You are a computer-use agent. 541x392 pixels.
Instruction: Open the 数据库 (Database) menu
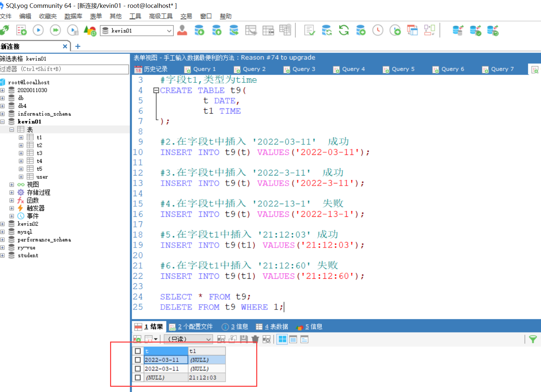coord(73,16)
